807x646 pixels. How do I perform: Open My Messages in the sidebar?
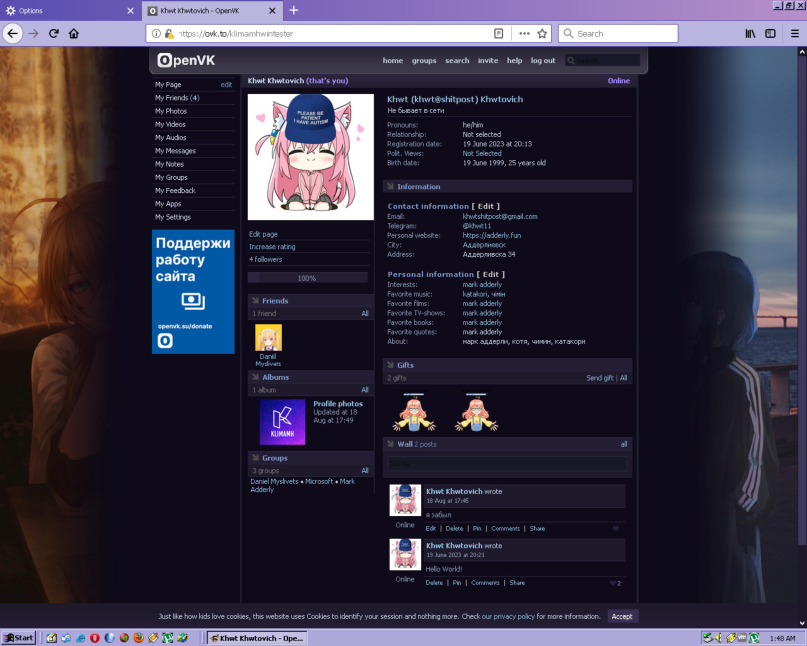point(176,151)
